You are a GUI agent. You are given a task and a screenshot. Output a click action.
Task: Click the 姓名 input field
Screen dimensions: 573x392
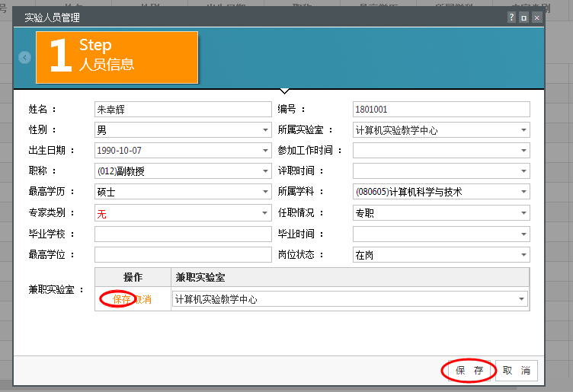pyautogui.click(x=183, y=110)
